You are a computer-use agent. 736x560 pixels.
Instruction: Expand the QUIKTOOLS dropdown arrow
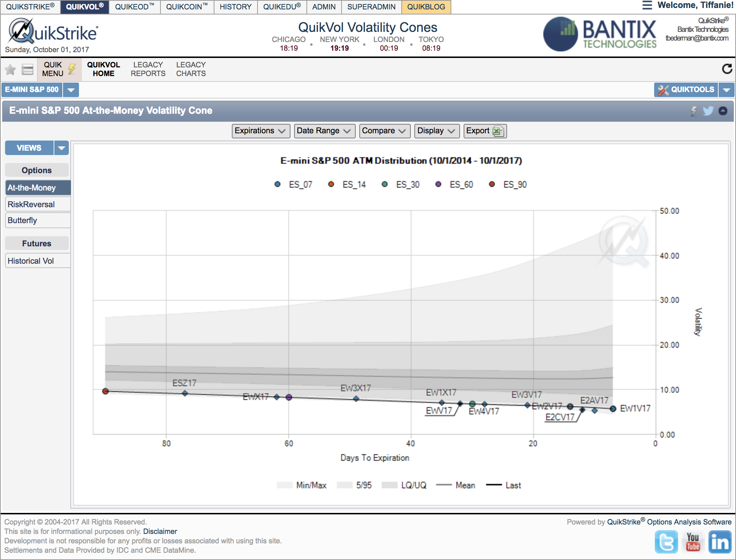(727, 90)
